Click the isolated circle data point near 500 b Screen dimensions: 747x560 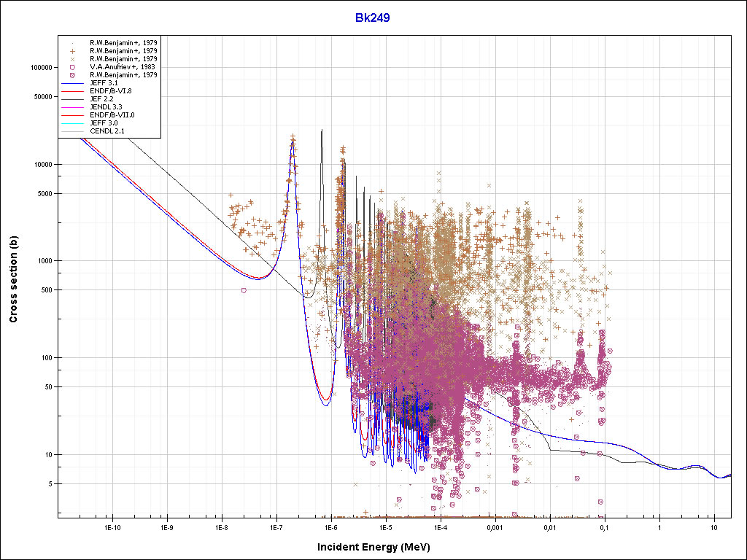(x=244, y=290)
